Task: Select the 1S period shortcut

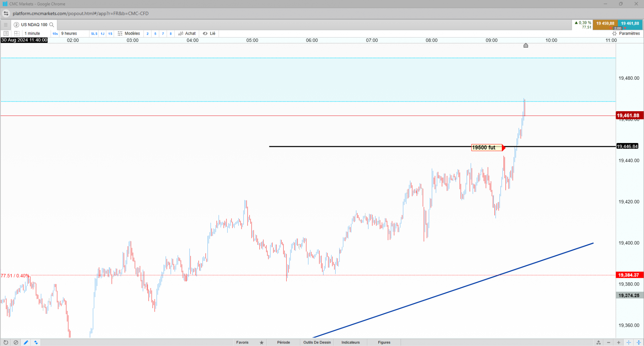Action: [x=110, y=34]
